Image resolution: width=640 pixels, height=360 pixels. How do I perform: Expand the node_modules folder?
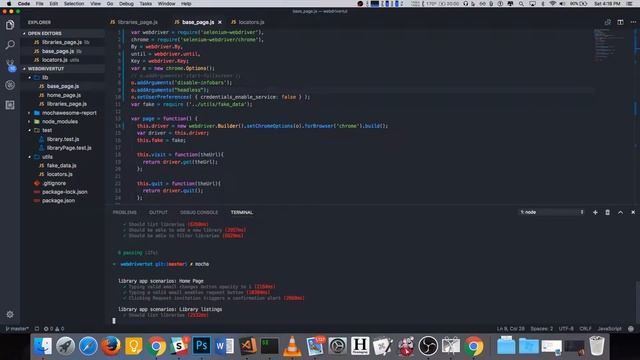tap(60, 122)
